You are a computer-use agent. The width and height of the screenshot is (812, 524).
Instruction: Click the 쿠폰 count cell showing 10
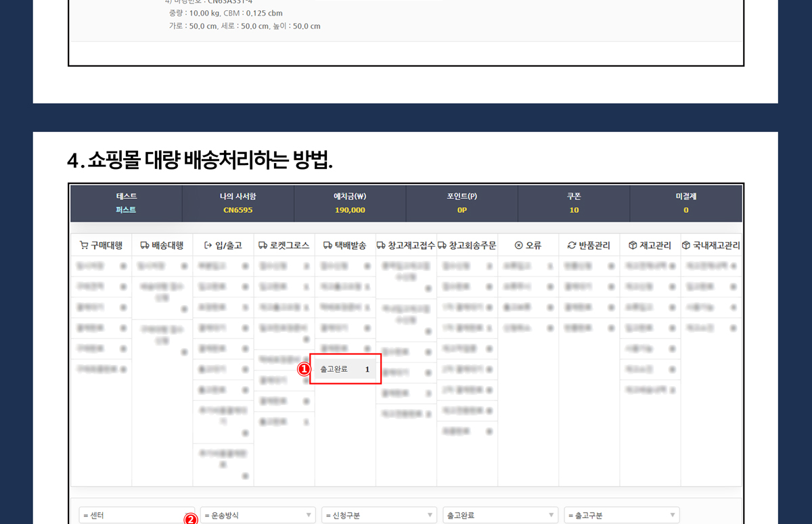[x=574, y=204]
